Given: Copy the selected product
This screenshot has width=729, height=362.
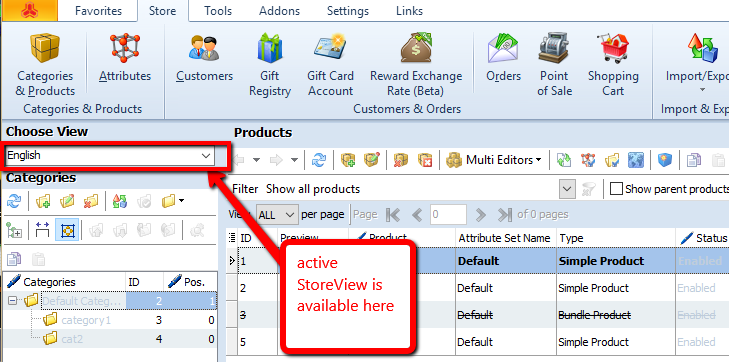Looking at the screenshot, I should pyautogui.click(x=694, y=160).
